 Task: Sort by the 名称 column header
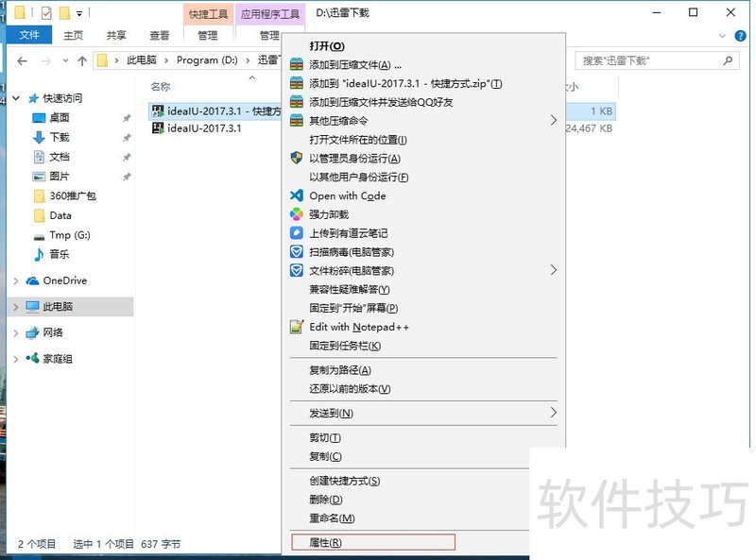click(x=161, y=87)
